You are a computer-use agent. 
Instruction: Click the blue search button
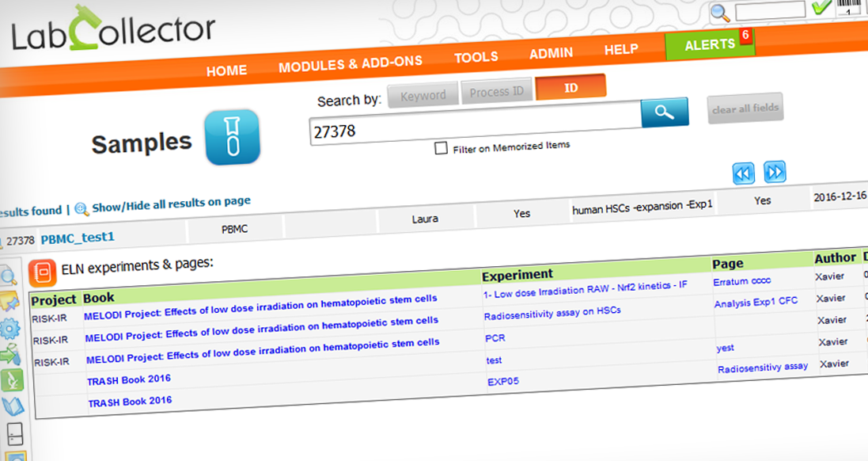[665, 112]
